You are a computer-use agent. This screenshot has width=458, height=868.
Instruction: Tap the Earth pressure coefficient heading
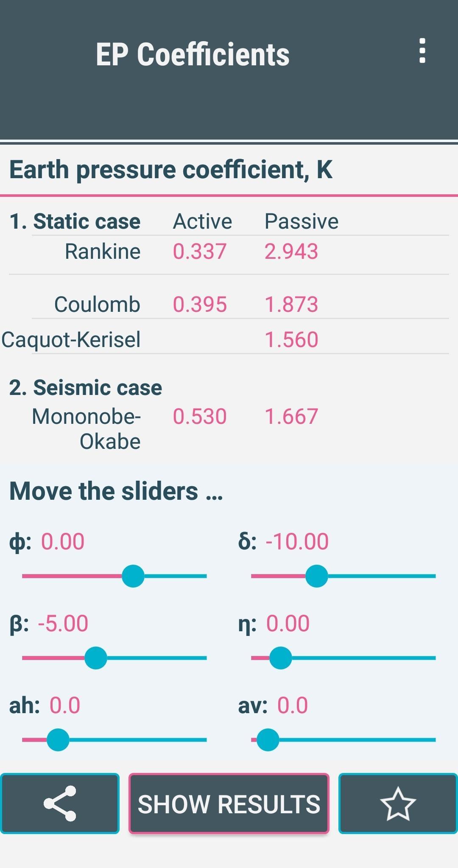pos(171,170)
